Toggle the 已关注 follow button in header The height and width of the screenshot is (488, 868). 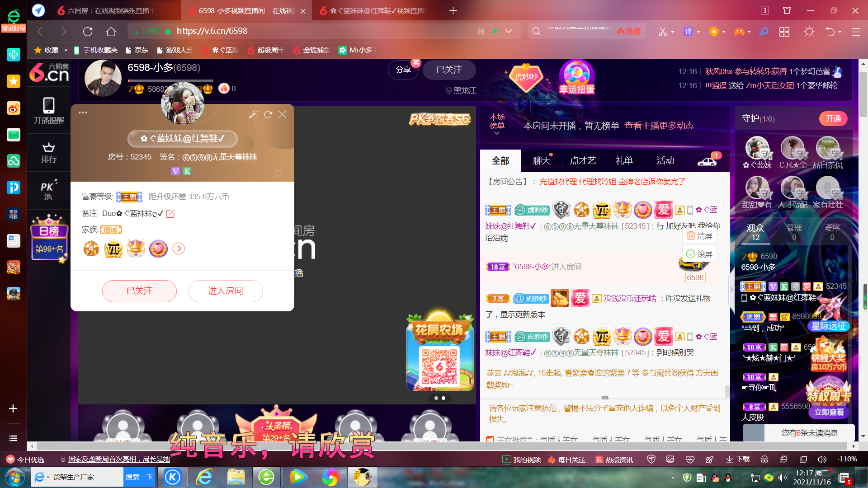[449, 70]
